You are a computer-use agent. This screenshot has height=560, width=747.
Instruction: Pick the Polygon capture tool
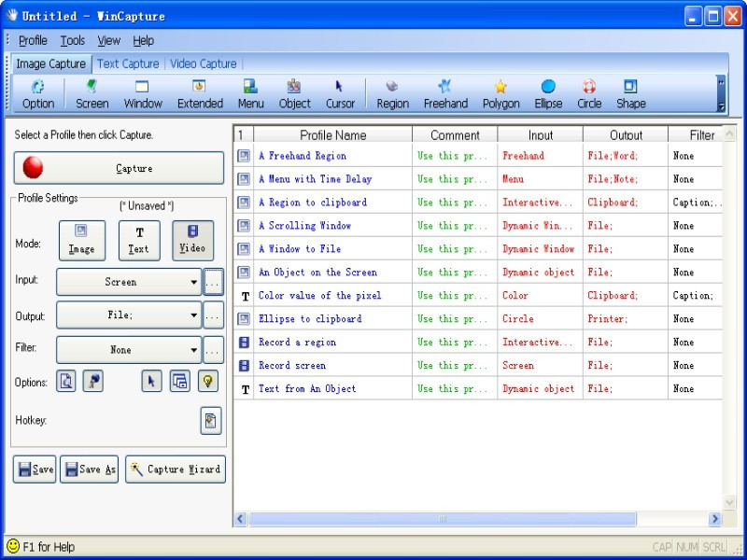(500, 94)
